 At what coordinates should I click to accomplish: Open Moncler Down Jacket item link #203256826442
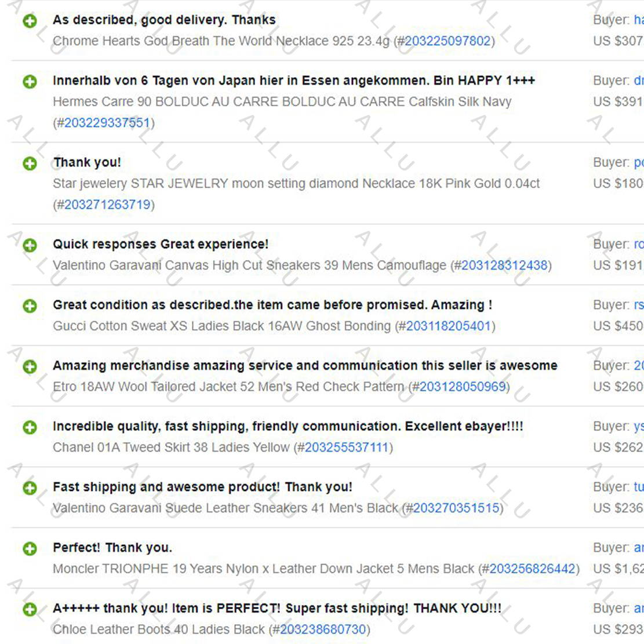[x=532, y=569]
